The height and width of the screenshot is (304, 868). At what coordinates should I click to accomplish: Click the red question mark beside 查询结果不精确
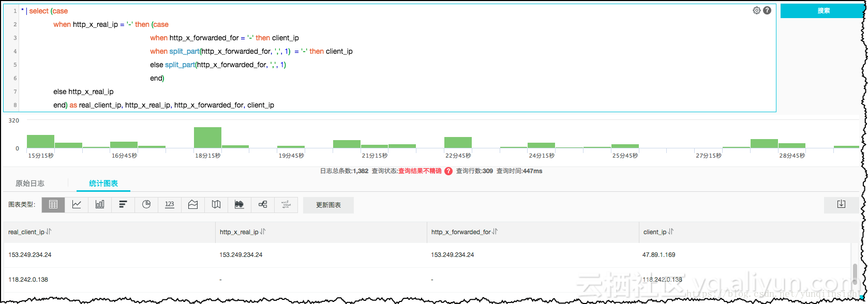448,171
